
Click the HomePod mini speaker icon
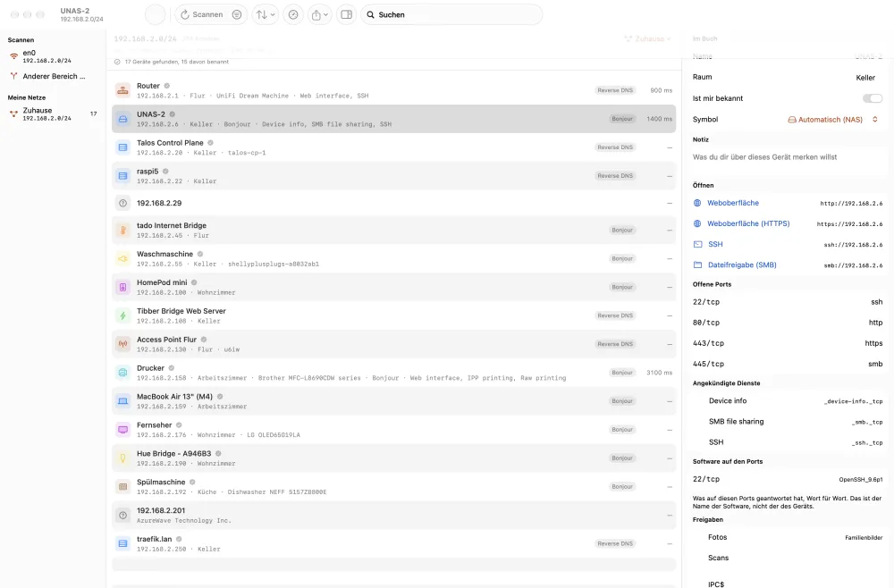pos(122,287)
